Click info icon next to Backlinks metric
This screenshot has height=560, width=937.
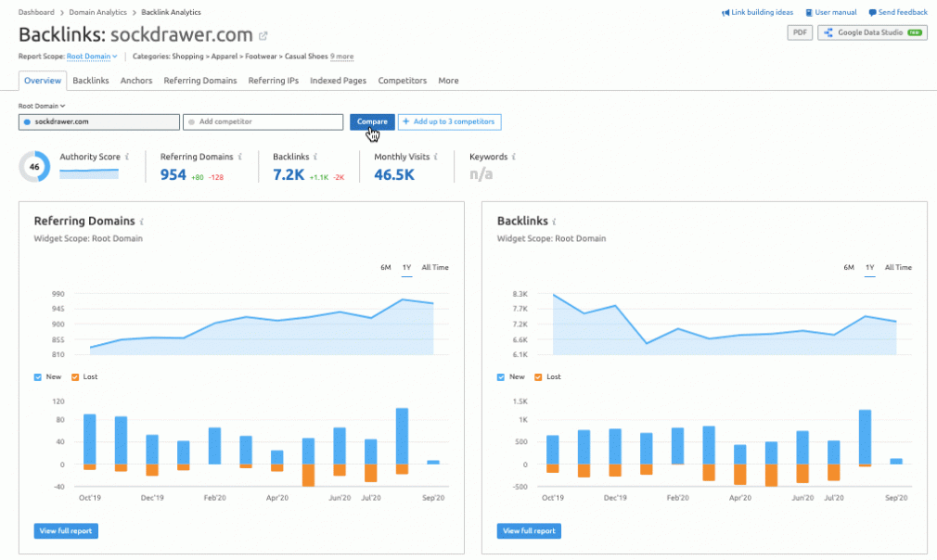coord(315,157)
